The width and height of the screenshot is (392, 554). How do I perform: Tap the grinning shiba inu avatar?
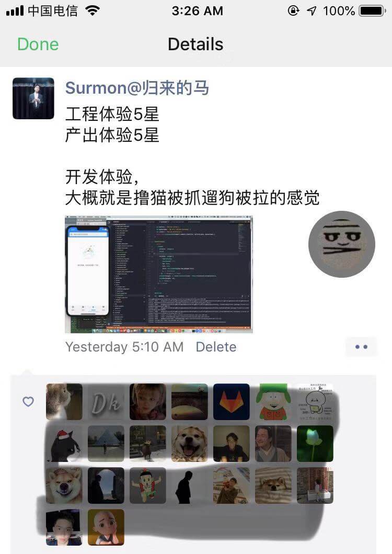click(x=64, y=485)
